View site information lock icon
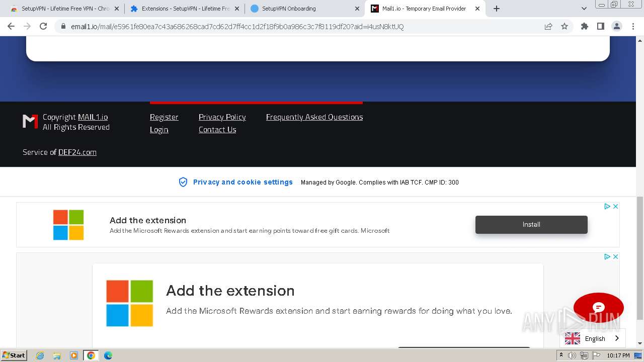 [63, 27]
